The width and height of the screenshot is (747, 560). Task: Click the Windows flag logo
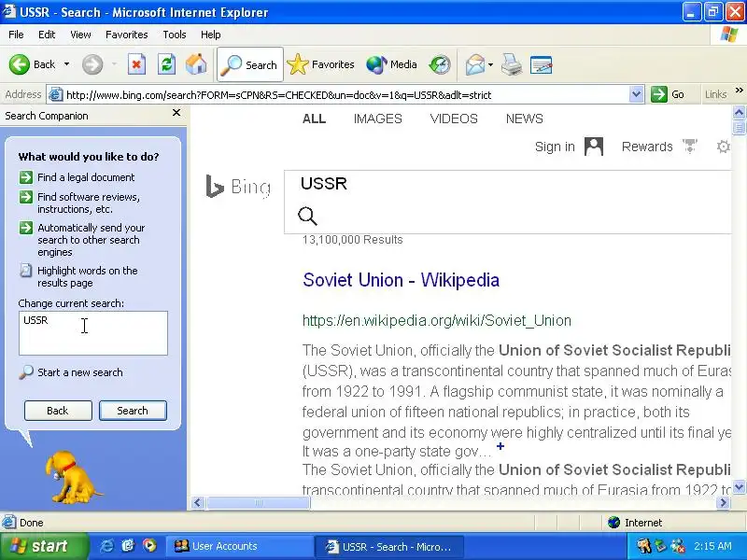728,35
